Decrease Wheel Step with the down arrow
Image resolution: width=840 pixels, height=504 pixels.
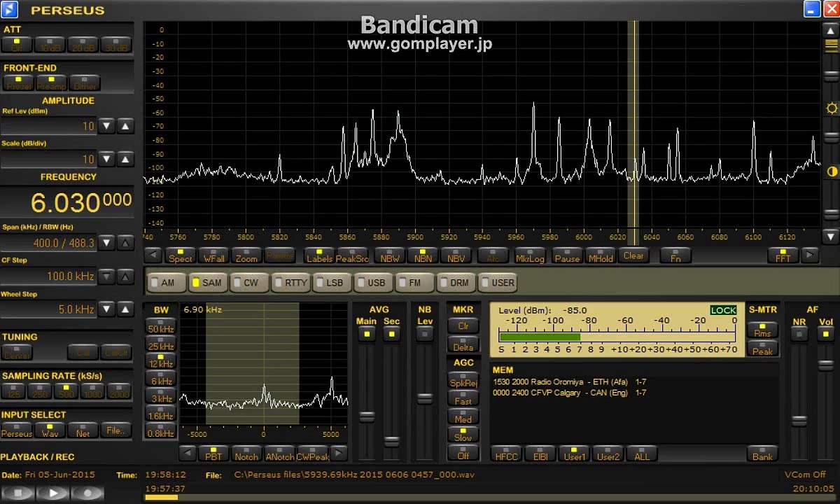tap(106, 309)
